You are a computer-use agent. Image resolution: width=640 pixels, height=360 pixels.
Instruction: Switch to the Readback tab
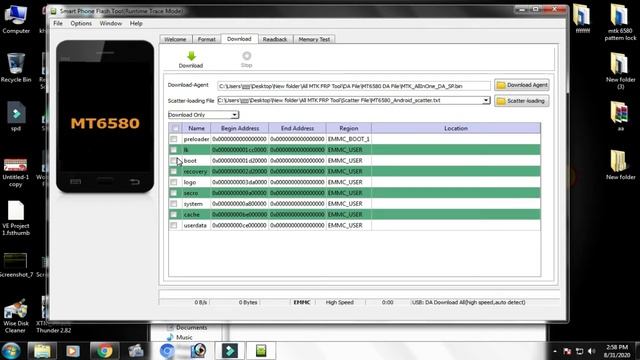click(x=275, y=39)
